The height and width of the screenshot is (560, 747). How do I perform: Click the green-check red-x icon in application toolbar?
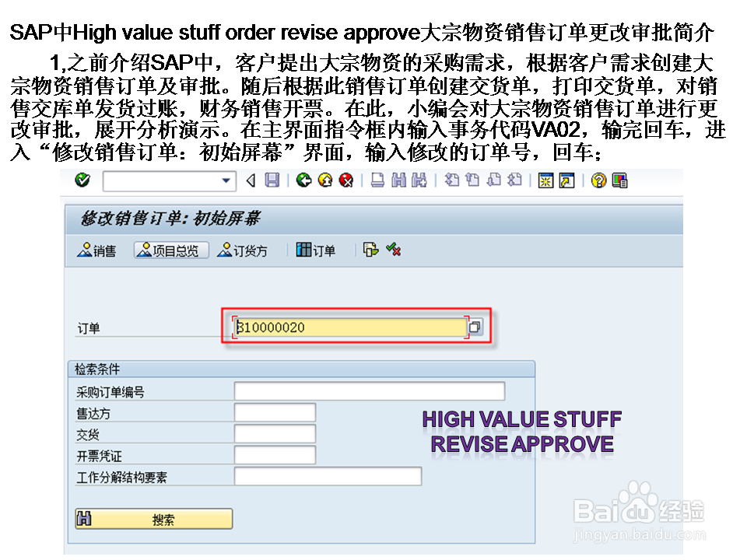[x=394, y=249]
